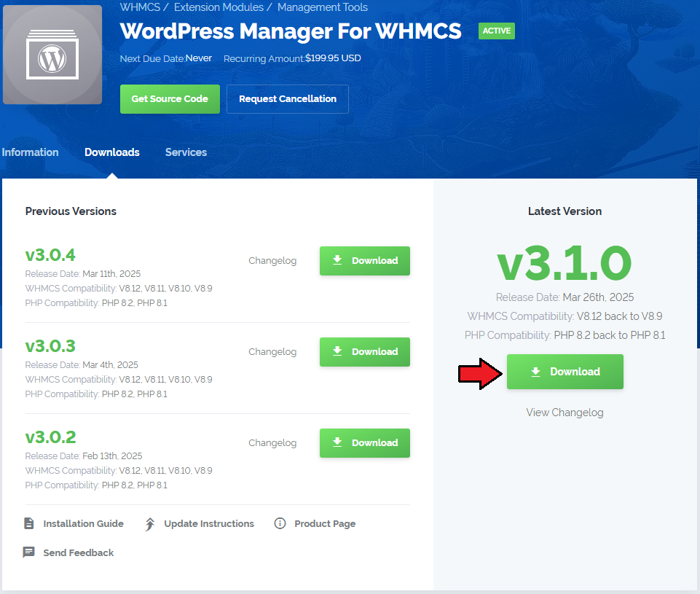Click the Send Feedback chat icon
Image resolution: width=700 pixels, height=594 pixels.
pos(29,552)
